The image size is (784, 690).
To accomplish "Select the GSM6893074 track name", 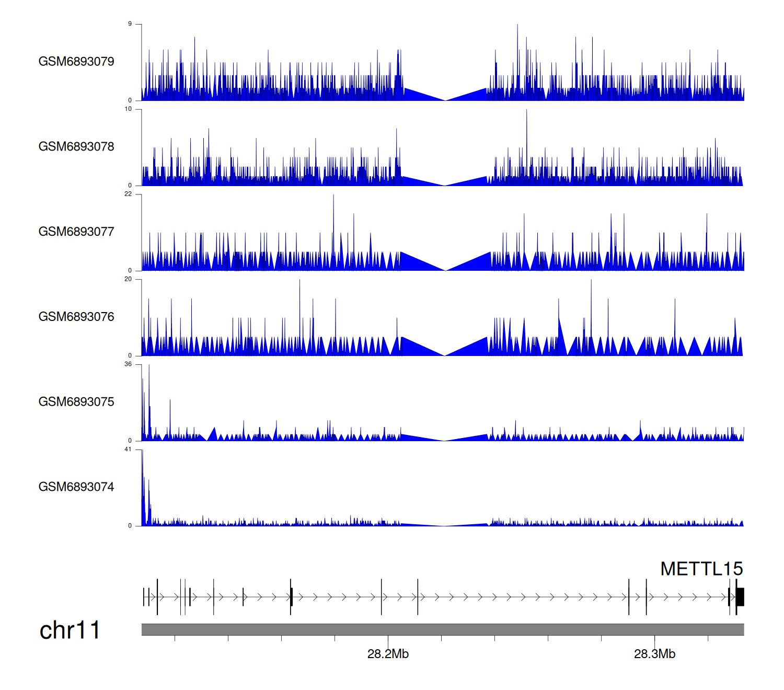I will 76,487.
